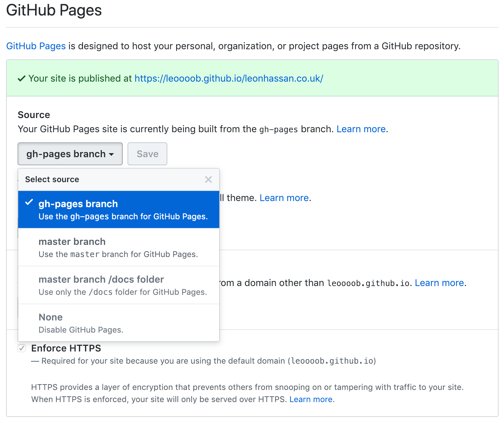Click Learn more beside theme text
Viewport: 504px width, 423px height.
pyautogui.click(x=284, y=198)
